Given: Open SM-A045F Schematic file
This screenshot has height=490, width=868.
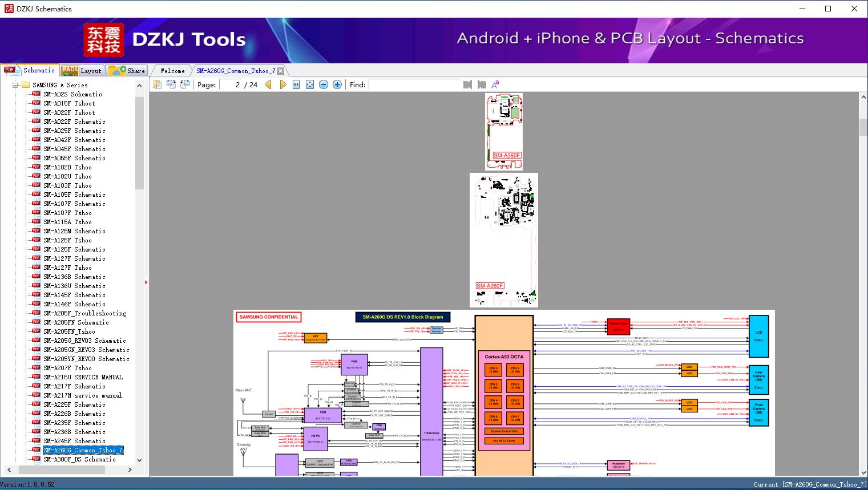Looking at the screenshot, I should click(74, 149).
